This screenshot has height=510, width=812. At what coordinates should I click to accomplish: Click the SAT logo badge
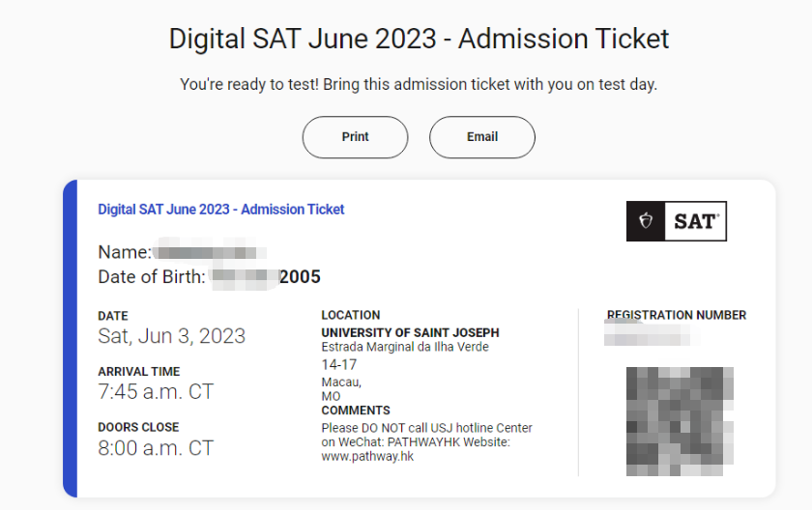point(677,221)
